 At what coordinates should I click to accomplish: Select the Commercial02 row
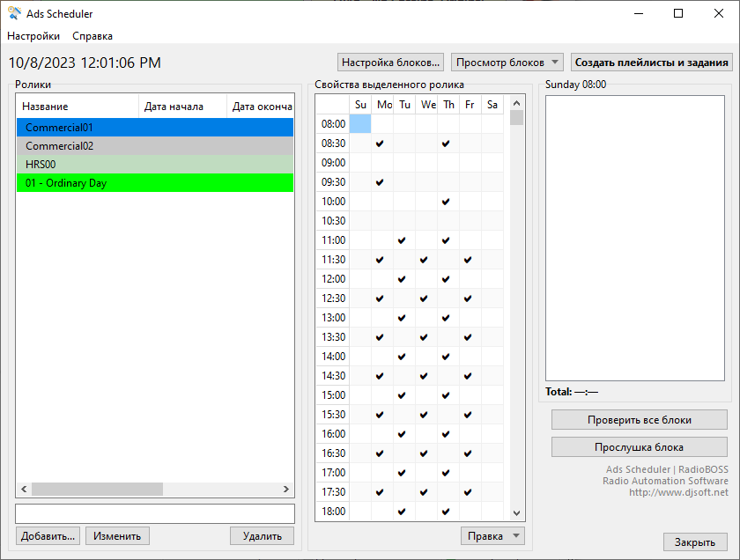click(155, 146)
